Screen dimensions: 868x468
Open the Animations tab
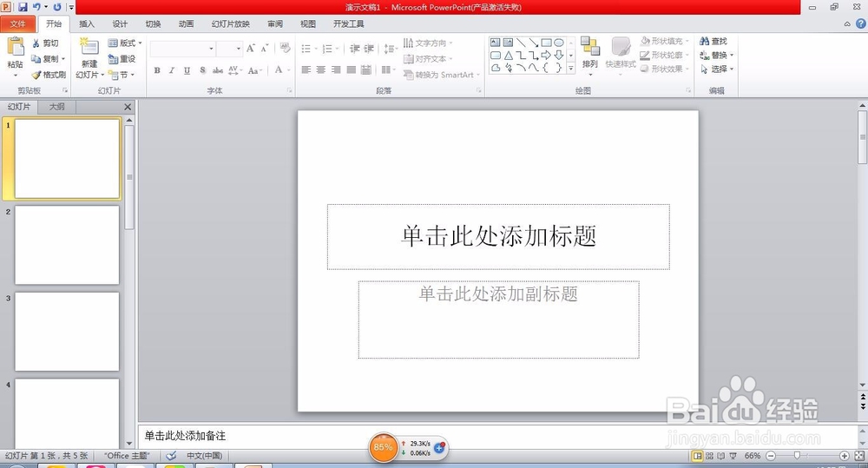click(186, 23)
